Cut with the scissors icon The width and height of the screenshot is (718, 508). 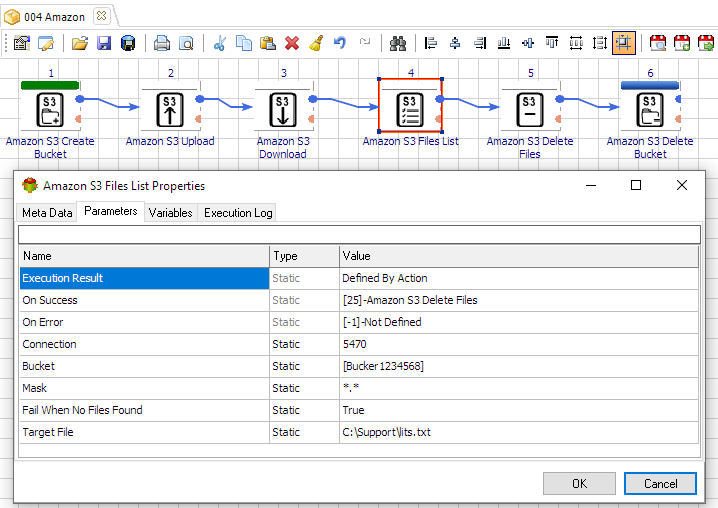pos(220,43)
